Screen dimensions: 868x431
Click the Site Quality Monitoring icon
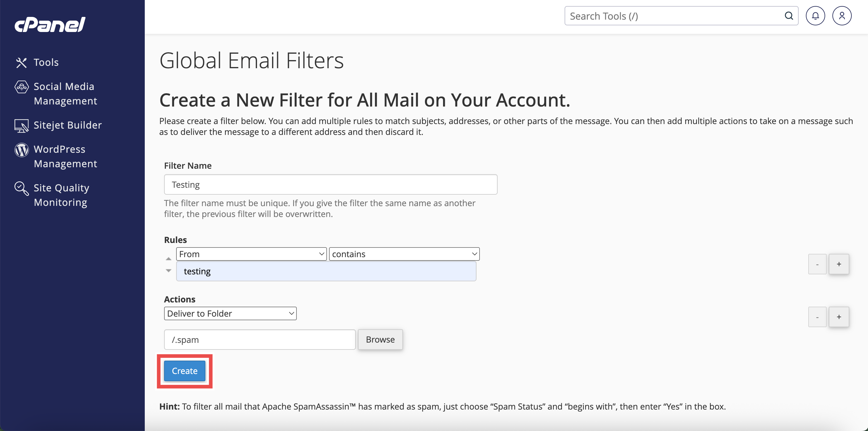click(x=21, y=188)
